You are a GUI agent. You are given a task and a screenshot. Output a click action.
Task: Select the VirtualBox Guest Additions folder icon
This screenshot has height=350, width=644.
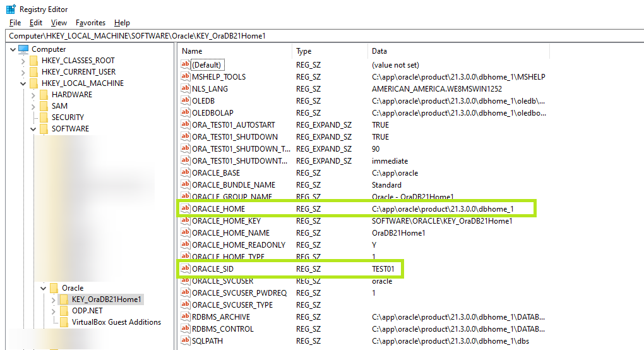pos(64,322)
